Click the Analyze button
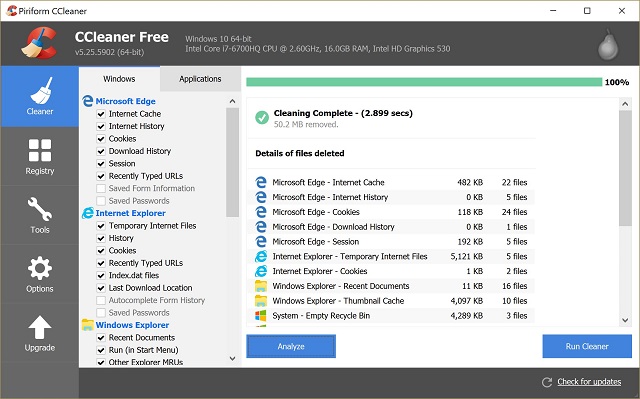The image size is (640, 399). pyautogui.click(x=291, y=346)
